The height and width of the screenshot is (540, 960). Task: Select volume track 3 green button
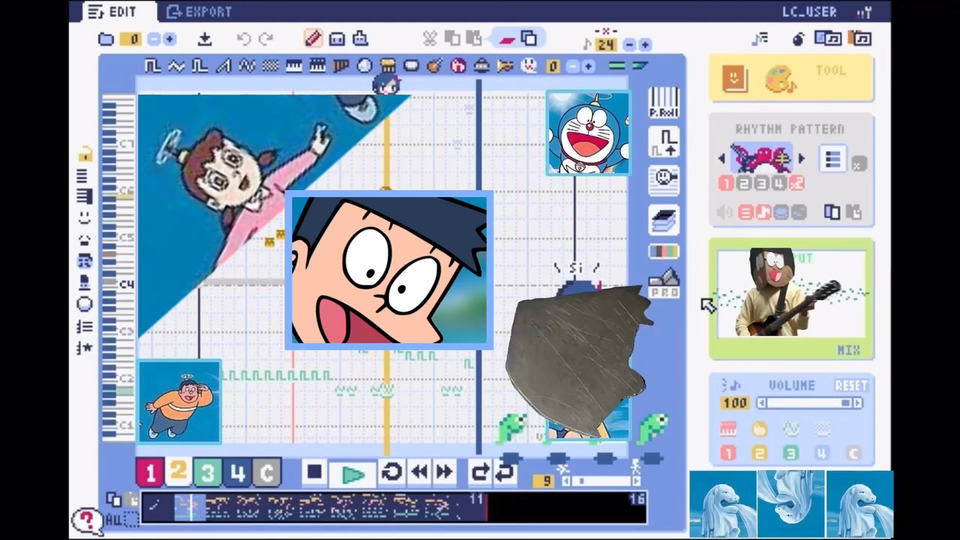[x=790, y=454]
